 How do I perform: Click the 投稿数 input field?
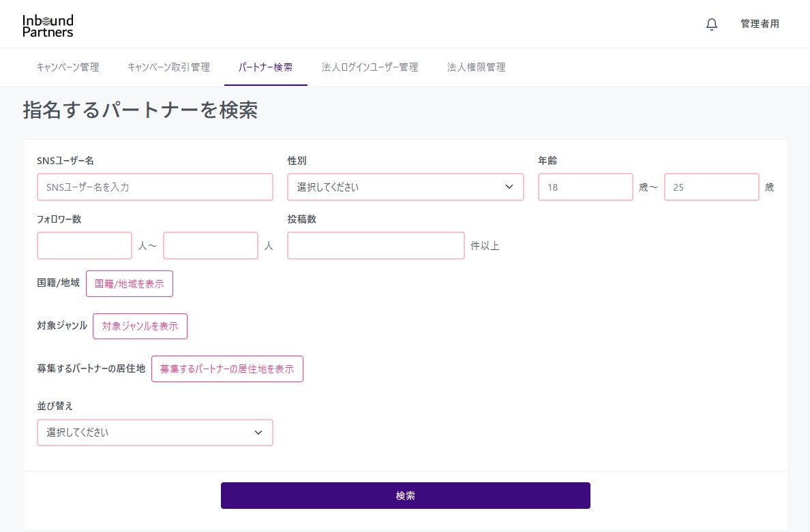point(376,246)
